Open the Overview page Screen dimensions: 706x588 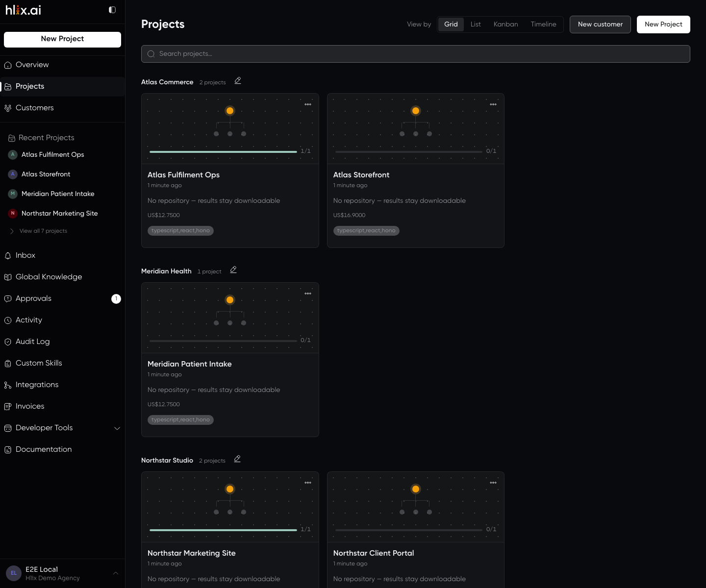[x=62, y=65]
